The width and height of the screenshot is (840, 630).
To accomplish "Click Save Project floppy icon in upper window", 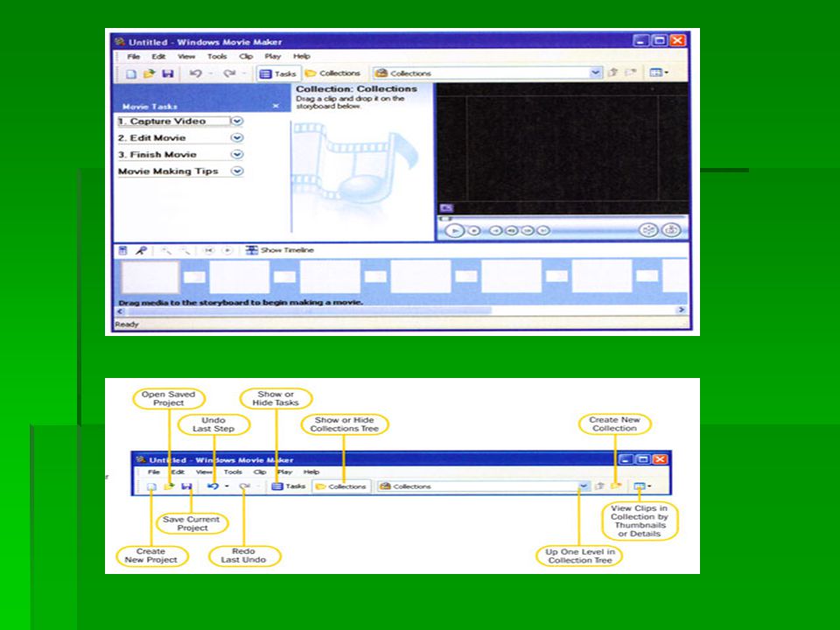I will [168, 73].
